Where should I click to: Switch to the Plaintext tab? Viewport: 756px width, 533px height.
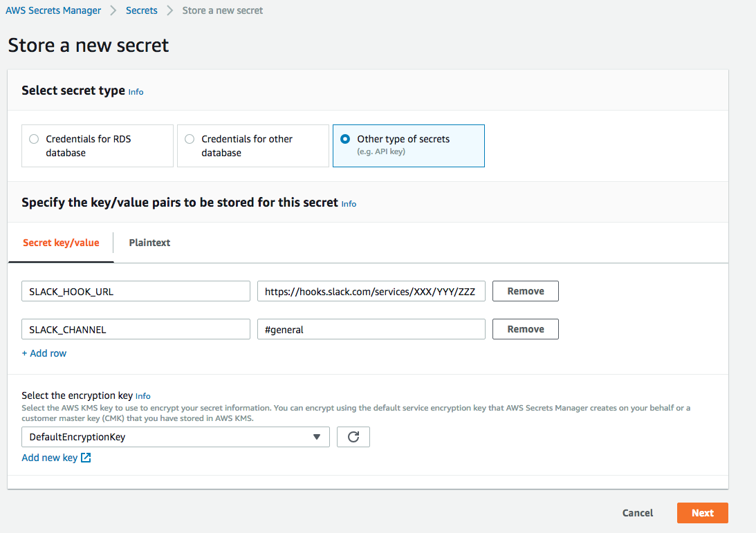point(149,243)
